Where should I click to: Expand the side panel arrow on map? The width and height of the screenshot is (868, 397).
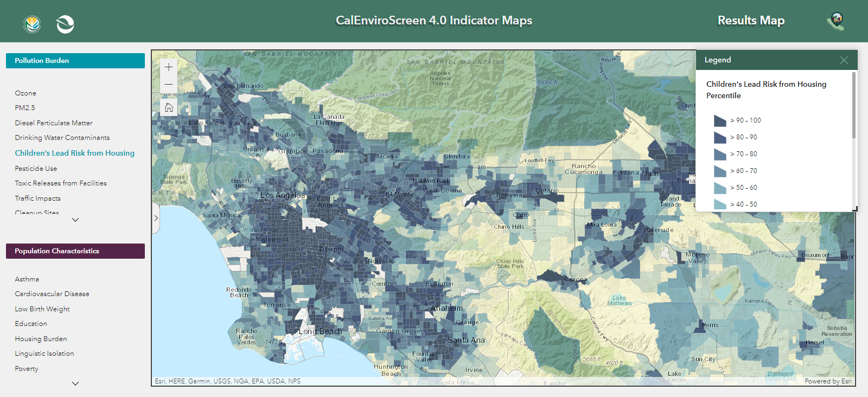coord(156,218)
